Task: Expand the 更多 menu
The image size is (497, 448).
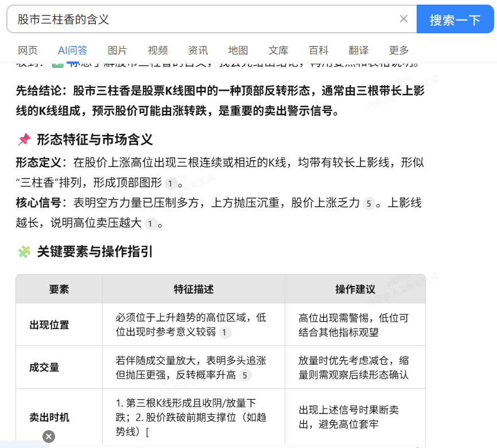Action: click(399, 50)
